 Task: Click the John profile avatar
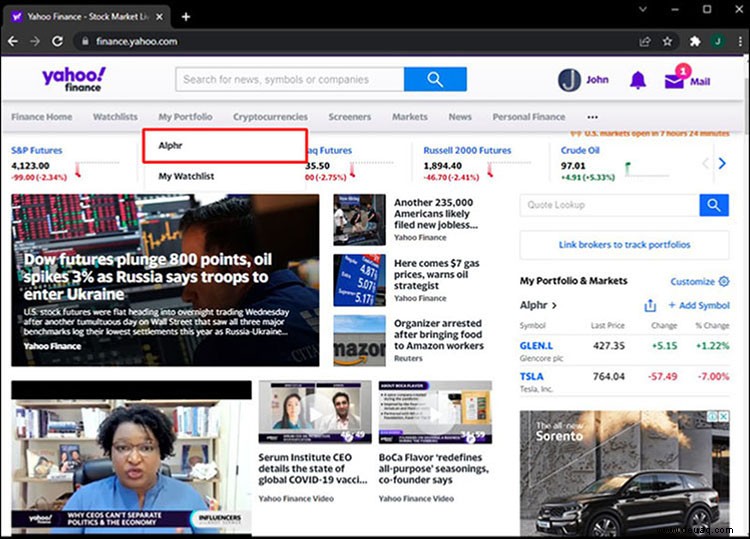coord(569,80)
